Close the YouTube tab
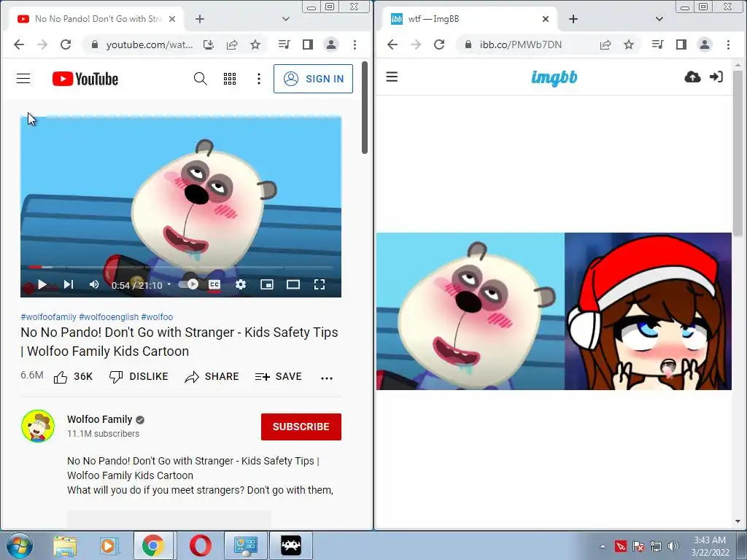Viewport: 747px width, 560px height. coord(172,19)
